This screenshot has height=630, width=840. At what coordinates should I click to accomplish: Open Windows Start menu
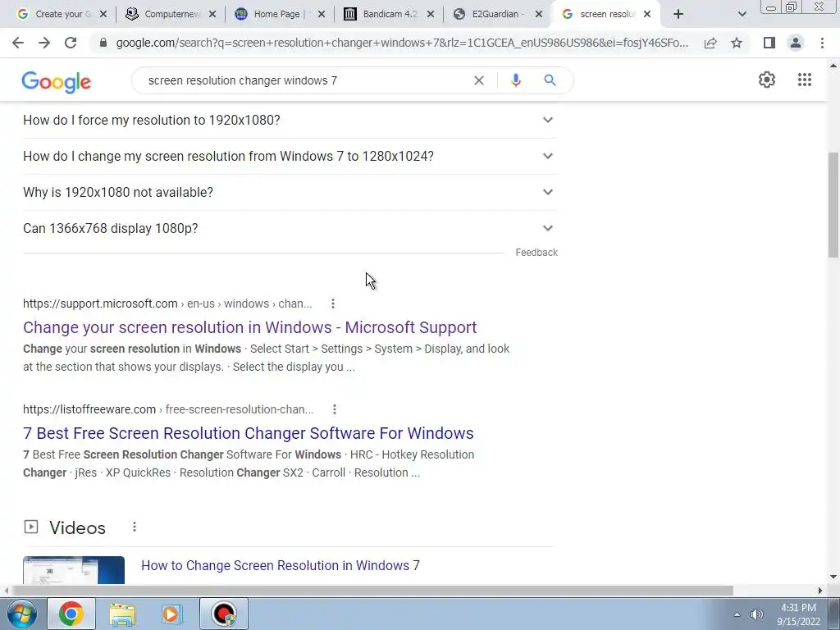(x=21, y=614)
